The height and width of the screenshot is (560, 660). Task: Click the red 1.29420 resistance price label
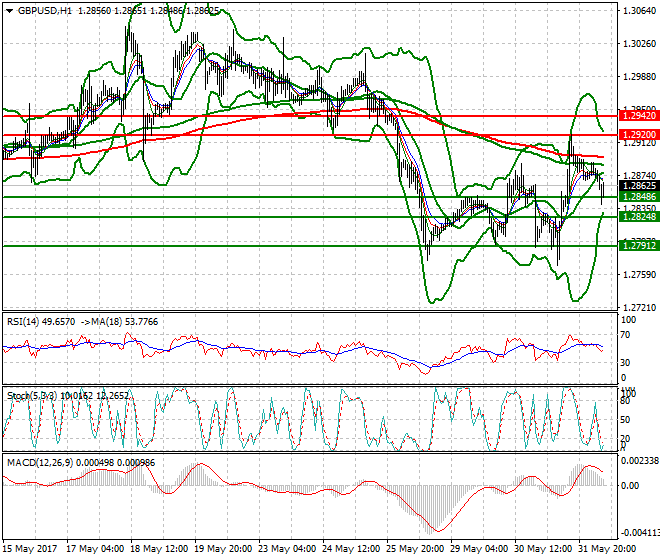pyautogui.click(x=639, y=116)
